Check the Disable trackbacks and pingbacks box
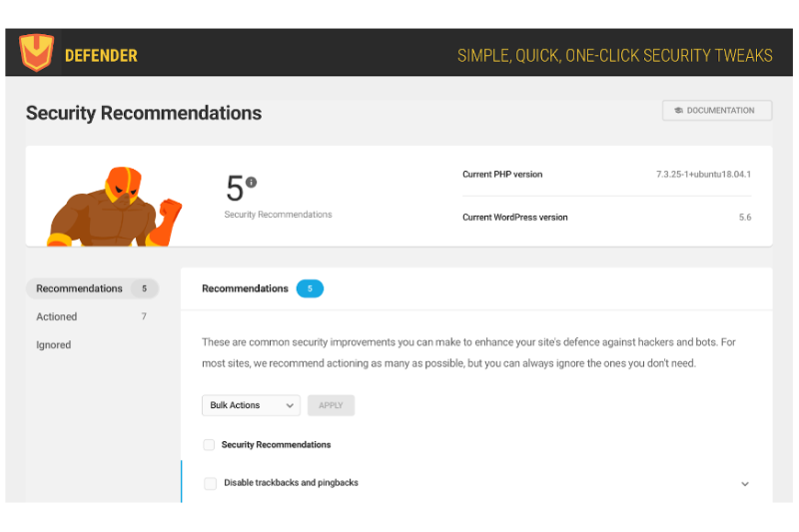This screenshot has width=799, height=532. [210, 483]
